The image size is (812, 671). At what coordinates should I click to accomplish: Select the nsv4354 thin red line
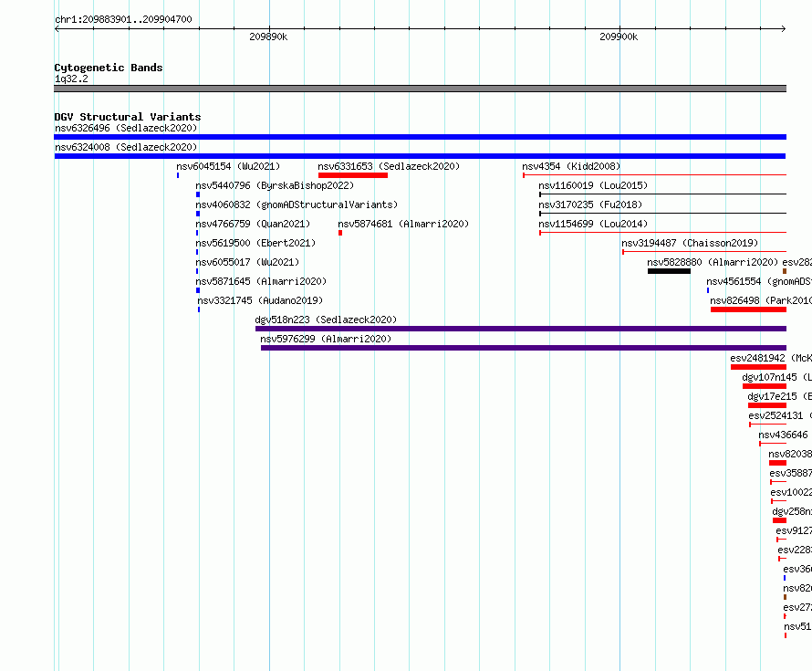[654, 175]
